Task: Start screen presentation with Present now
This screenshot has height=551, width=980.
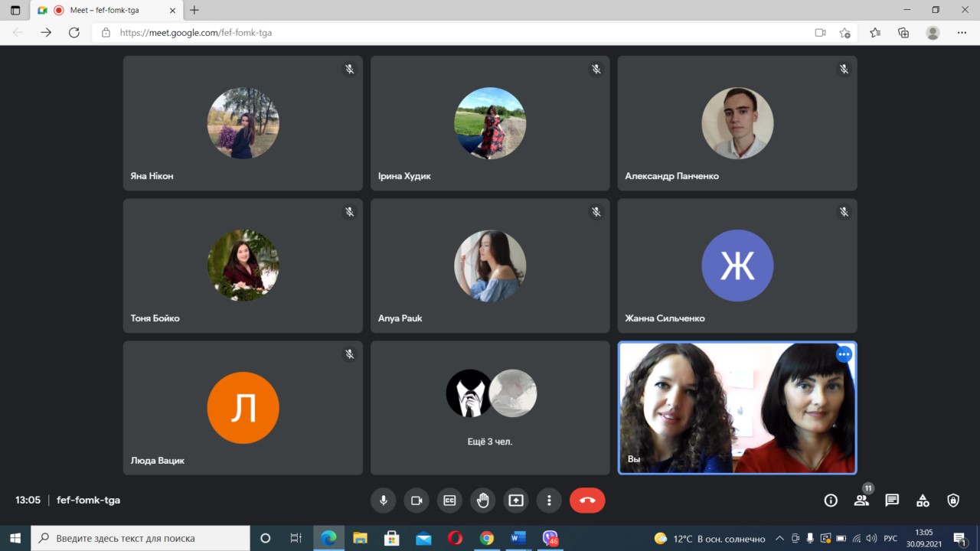Action: click(x=516, y=500)
